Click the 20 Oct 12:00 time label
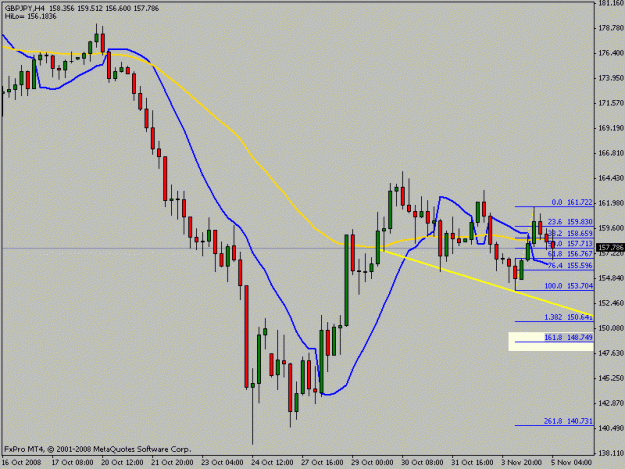625x469 pixels. 122,463
